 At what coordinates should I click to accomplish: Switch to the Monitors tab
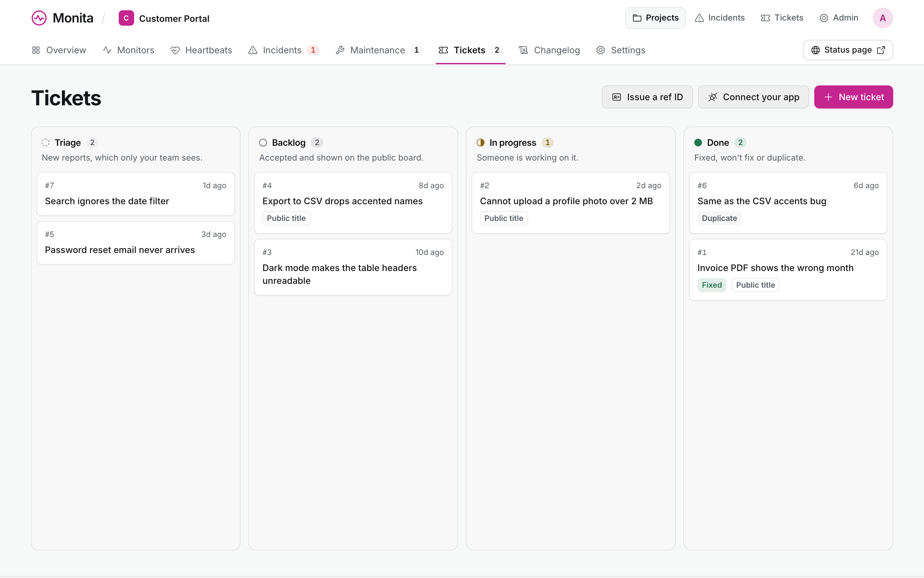[128, 50]
